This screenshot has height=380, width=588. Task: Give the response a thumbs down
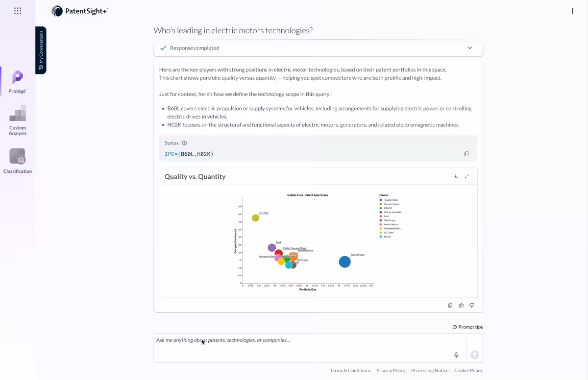point(472,305)
